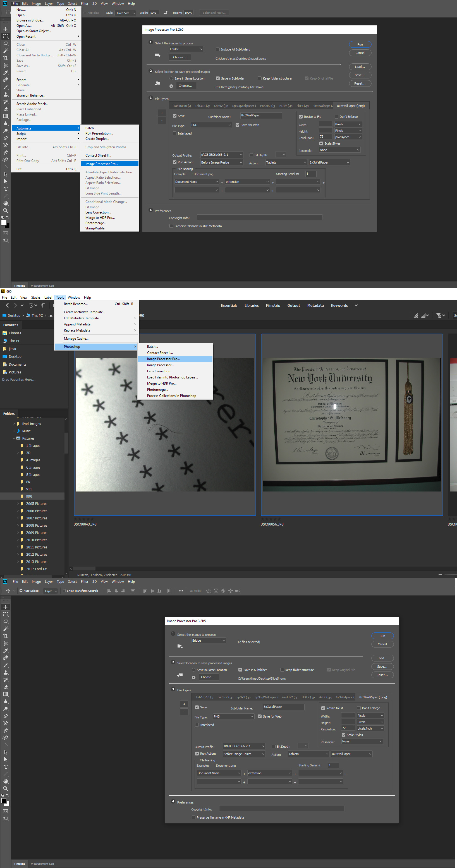Click the boomerang return icon in Bridge toolbar
Screen dimensions: 457x868
[x=43, y=305]
